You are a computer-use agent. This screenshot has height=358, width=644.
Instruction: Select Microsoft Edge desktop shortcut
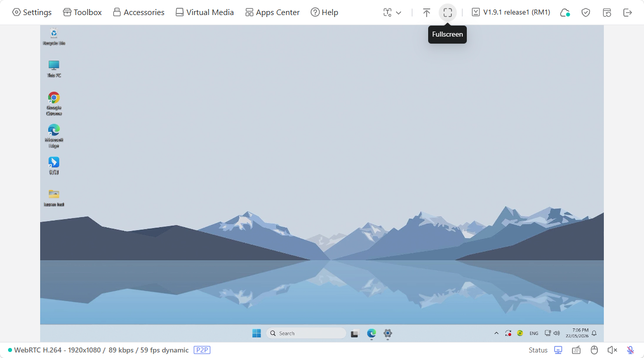coord(54,136)
